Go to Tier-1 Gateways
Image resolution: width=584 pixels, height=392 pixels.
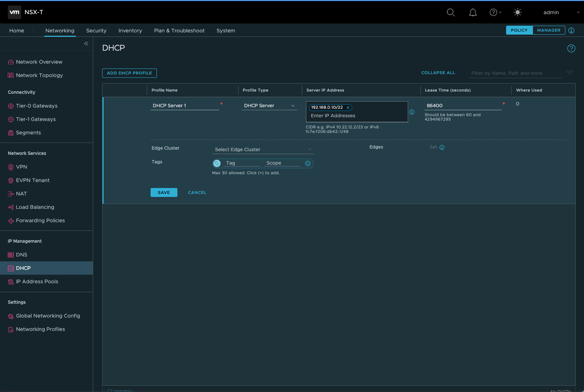pyautogui.click(x=36, y=119)
